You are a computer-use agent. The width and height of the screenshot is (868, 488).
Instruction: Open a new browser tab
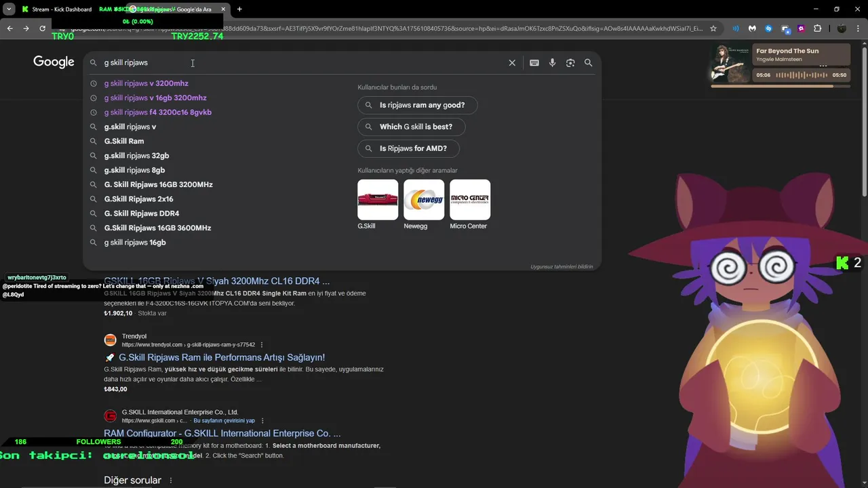(239, 9)
